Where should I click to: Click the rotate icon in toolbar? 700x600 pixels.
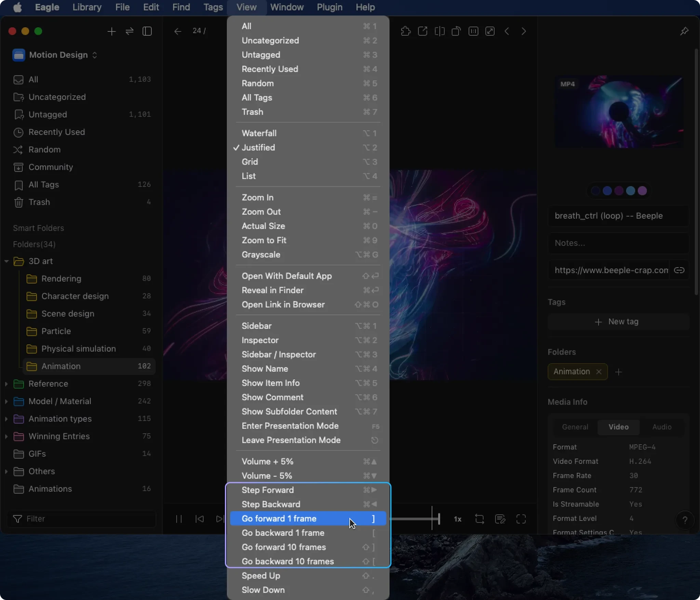(456, 31)
